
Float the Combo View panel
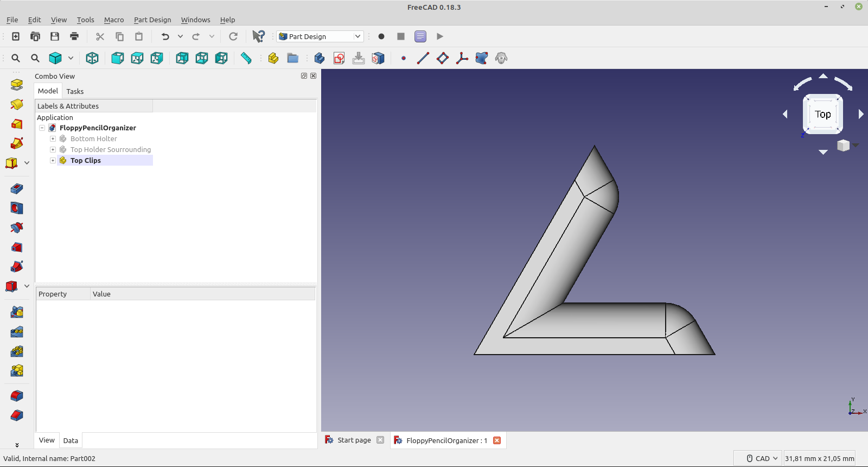pyautogui.click(x=304, y=76)
